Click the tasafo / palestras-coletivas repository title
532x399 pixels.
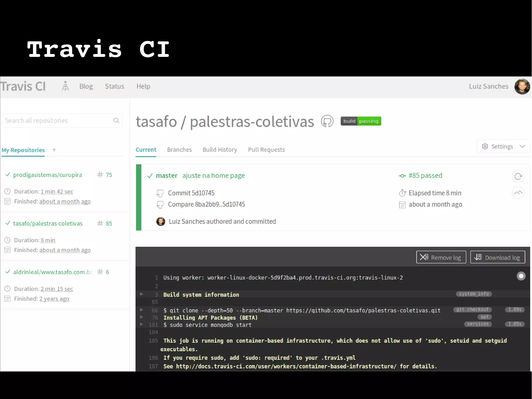point(225,122)
